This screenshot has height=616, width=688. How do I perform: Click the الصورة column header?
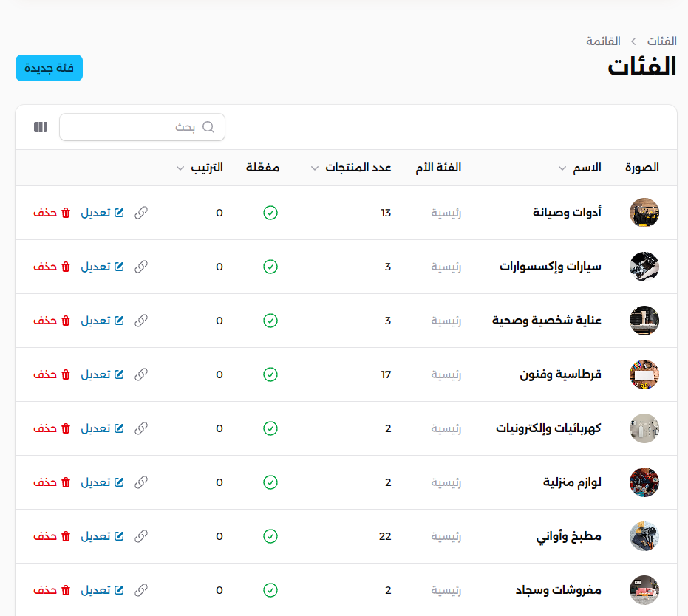tap(642, 168)
